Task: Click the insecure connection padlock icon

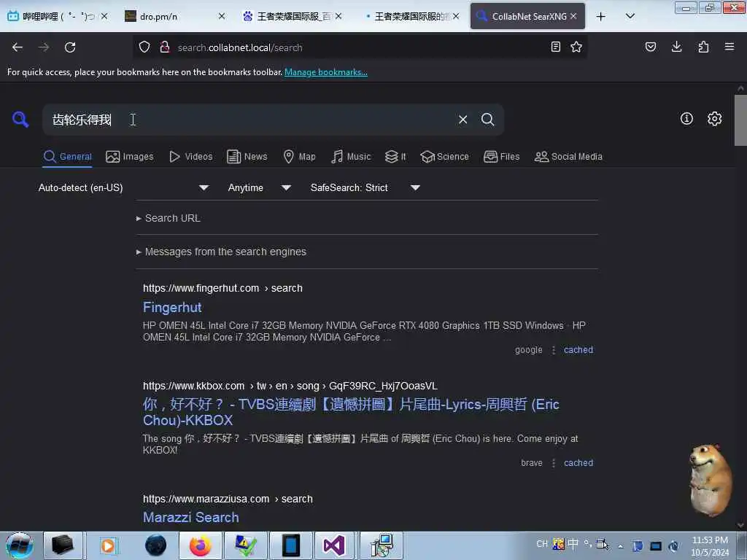Action: 165,47
